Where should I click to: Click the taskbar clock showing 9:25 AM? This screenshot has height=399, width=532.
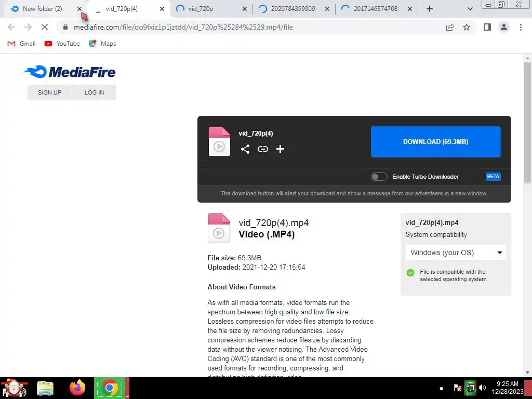[508, 388]
